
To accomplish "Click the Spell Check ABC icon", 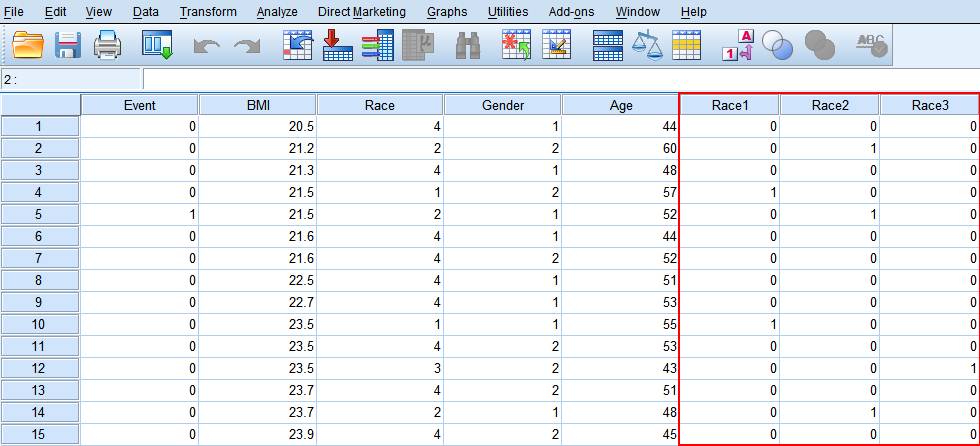I will click(x=871, y=45).
